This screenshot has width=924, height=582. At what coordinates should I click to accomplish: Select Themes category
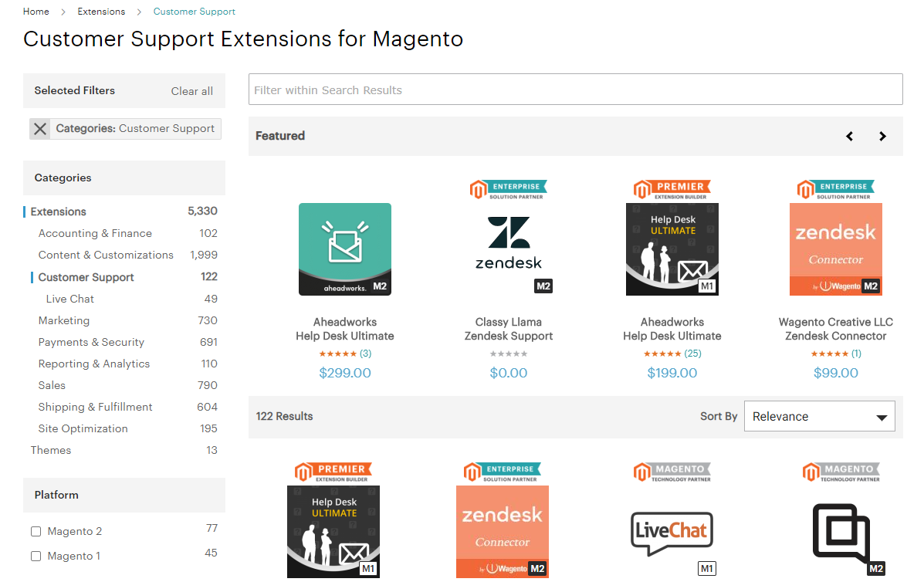point(51,450)
